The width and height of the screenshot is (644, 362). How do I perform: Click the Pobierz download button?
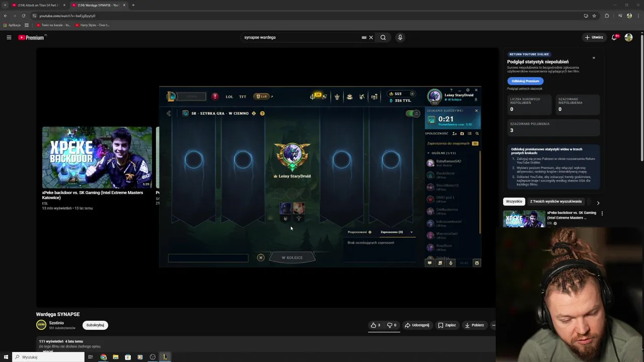474,325
